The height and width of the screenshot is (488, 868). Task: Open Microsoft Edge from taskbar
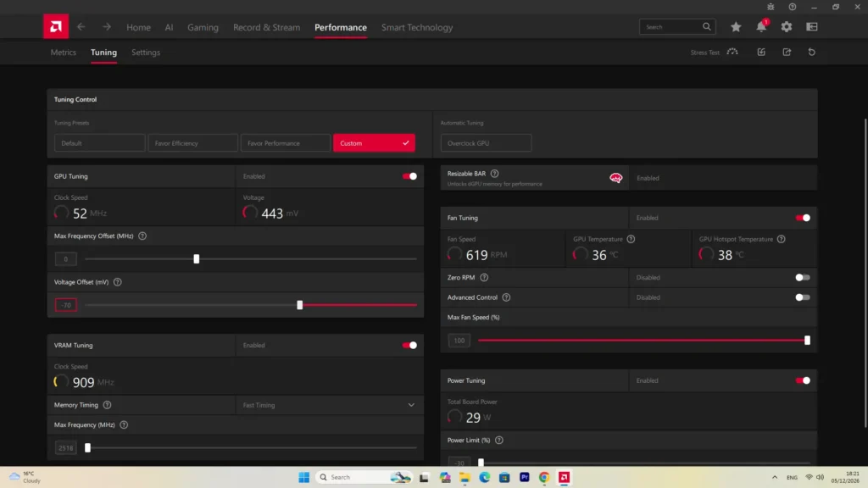[484, 477]
